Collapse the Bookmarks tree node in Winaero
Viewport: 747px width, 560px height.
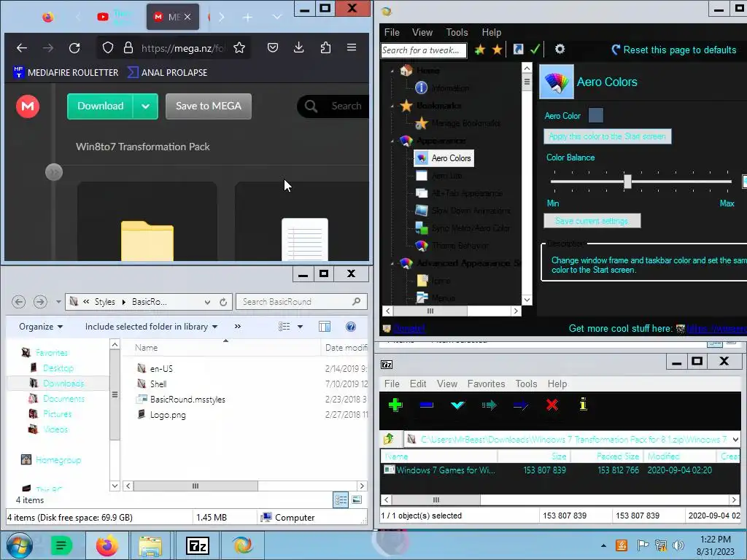coord(392,106)
